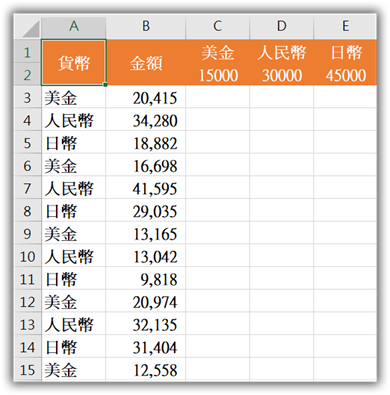This screenshot has width=390, height=395.
Task: Click the cell with 20,974
Action: (x=146, y=301)
